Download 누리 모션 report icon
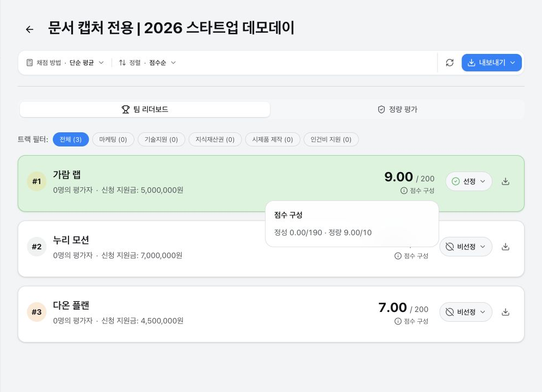Image resolution: width=542 pixels, height=392 pixels. pyautogui.click(x=506, y=247)
